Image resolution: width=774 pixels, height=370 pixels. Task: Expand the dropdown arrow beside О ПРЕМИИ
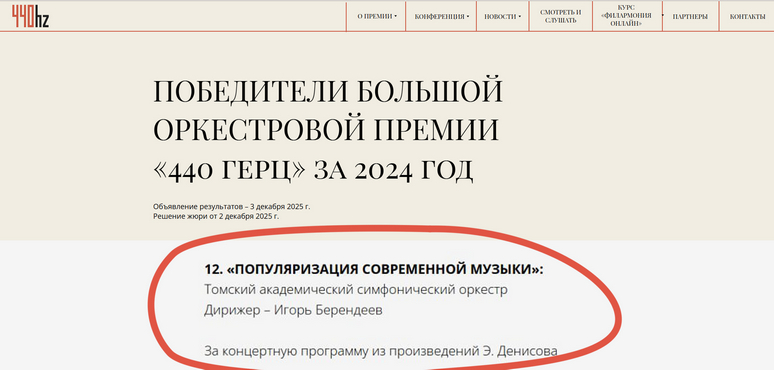click(396, 16)
